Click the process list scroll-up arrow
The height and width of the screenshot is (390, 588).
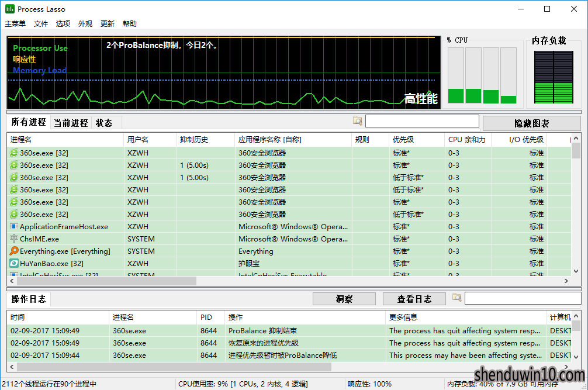tap(576, 138)
